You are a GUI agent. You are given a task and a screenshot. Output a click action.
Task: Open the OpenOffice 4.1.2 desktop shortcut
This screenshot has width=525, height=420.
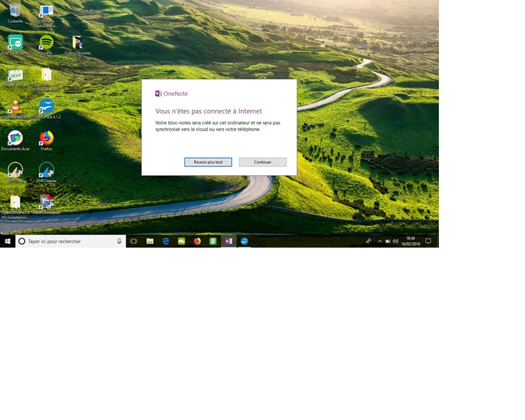click(x=46, y=107)
